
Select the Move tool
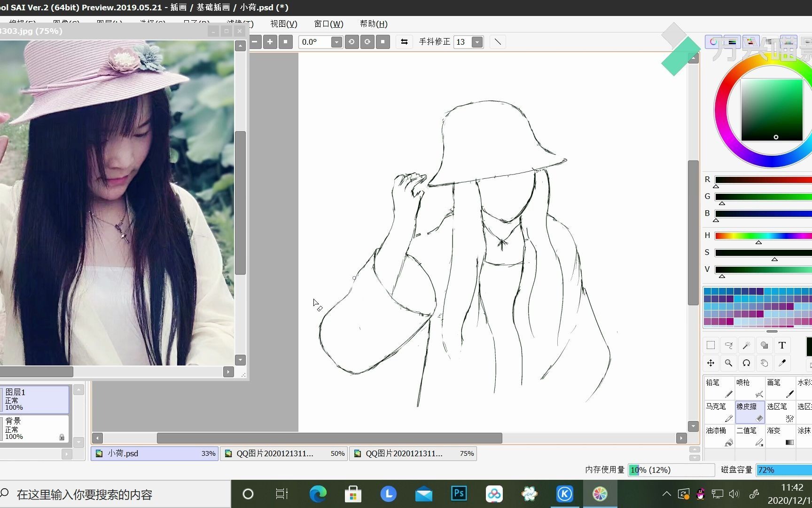[x=710, y=363]
